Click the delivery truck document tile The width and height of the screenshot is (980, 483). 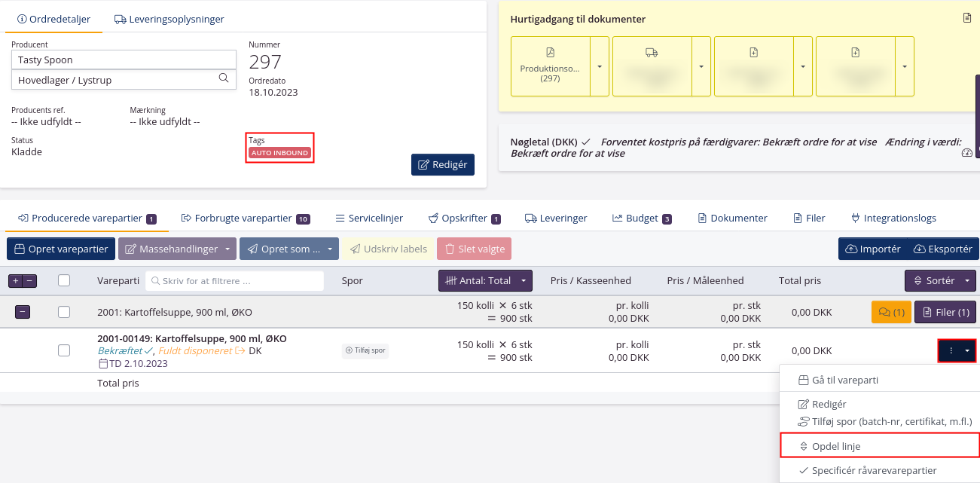[652, 66]
